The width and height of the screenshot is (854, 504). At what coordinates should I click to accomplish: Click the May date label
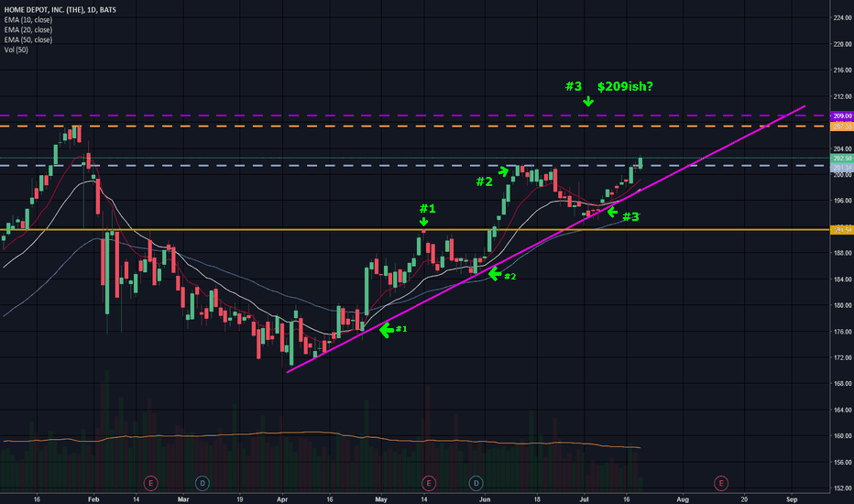pos(381,499)
